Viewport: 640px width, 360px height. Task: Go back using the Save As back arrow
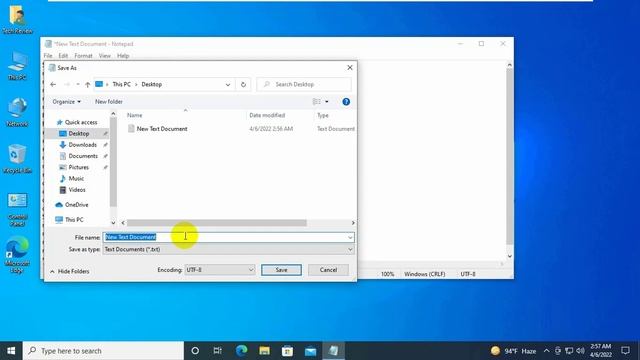coord(53,84)
